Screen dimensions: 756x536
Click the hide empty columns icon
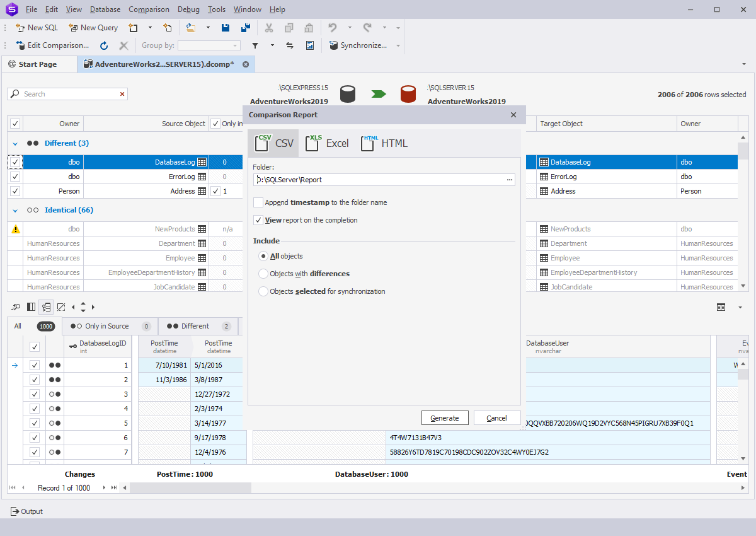coord(61,307)
